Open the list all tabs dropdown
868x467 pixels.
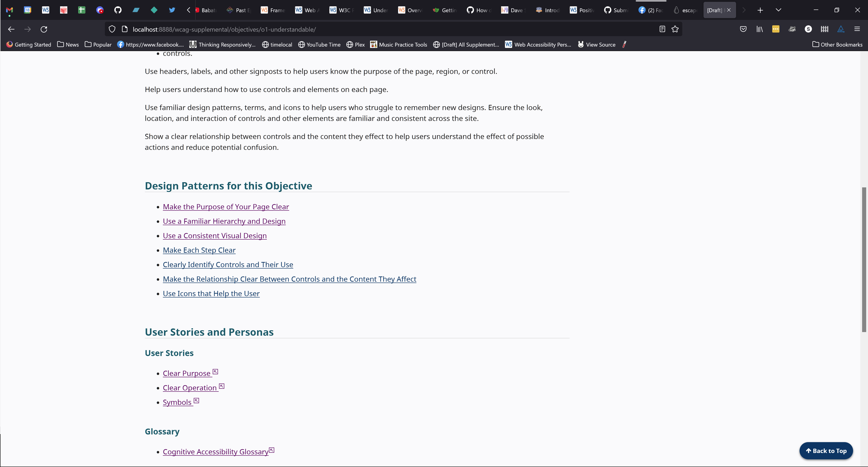pyautogui.click(x=778, y=10)
